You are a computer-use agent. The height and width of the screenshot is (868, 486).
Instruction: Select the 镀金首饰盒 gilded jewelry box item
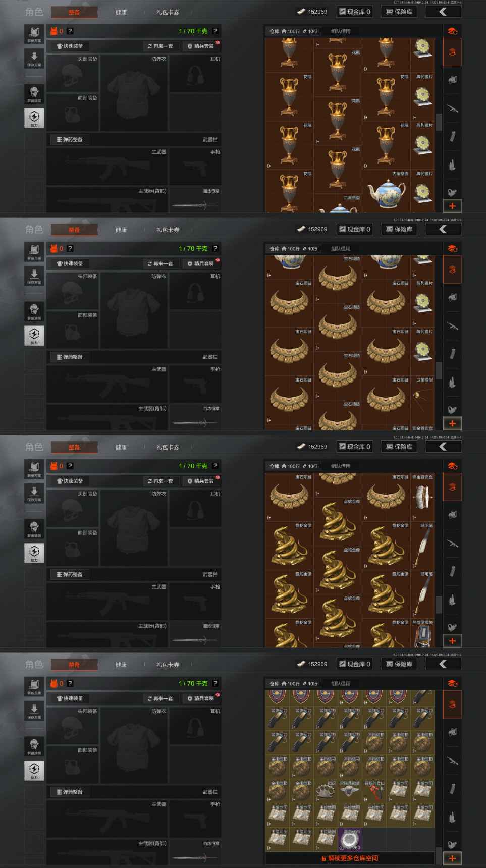423,497
